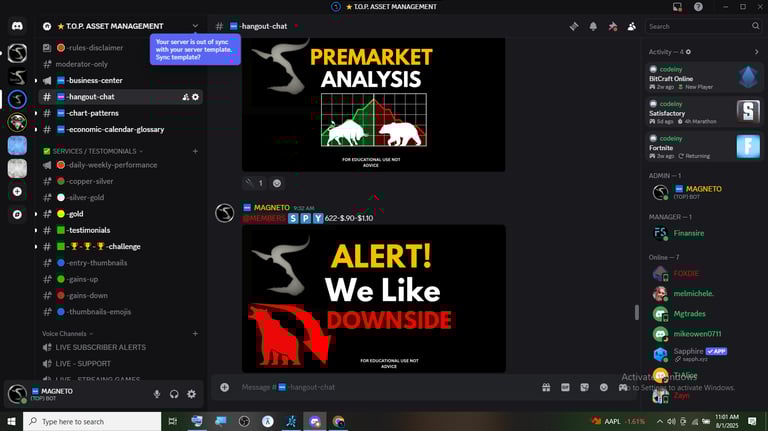This screenshot has height=431, width=768.
Task: Expand threads under challenge channel
Action: 36,246
